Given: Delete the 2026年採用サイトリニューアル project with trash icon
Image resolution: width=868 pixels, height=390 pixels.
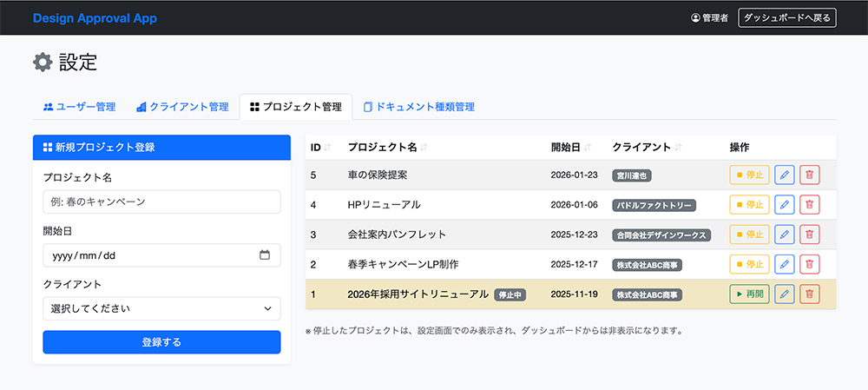Looking at the screenshot, I should 810,294.
